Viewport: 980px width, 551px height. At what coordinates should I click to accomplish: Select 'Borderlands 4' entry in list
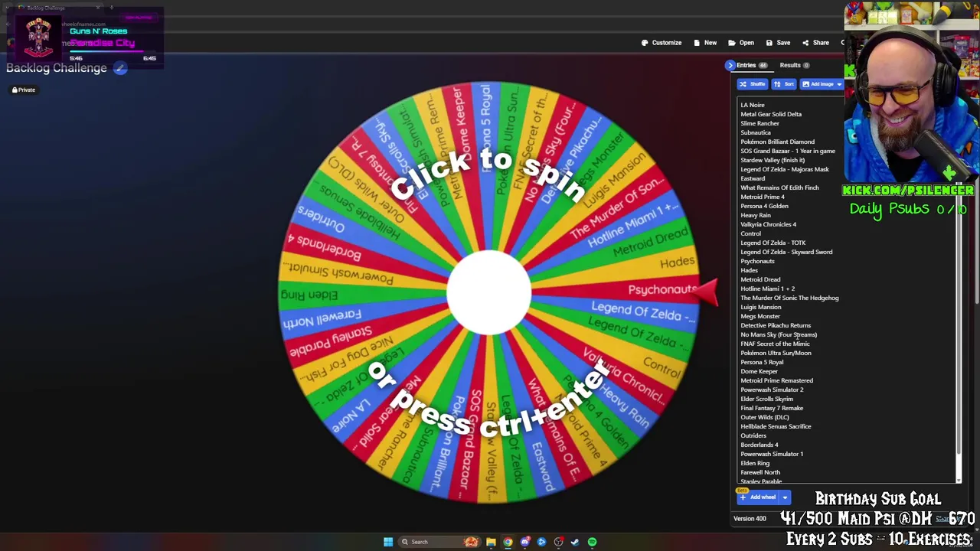tap(759, 445)
